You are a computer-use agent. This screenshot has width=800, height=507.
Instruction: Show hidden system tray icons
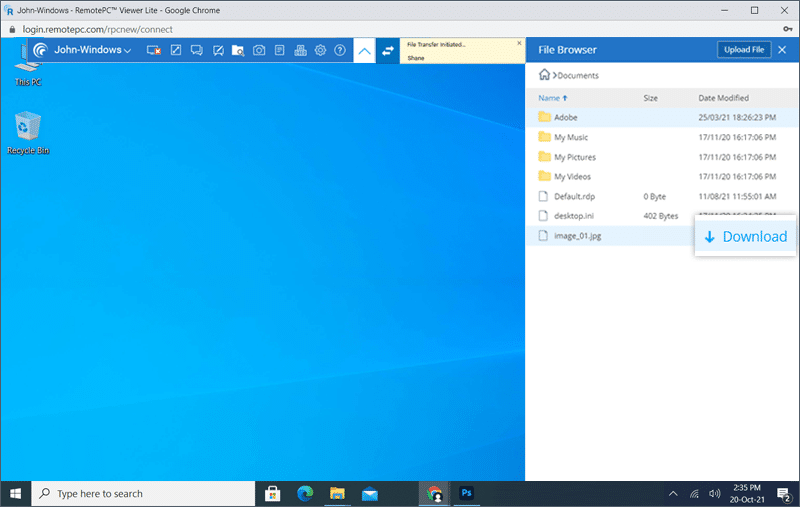pos(673,494)
